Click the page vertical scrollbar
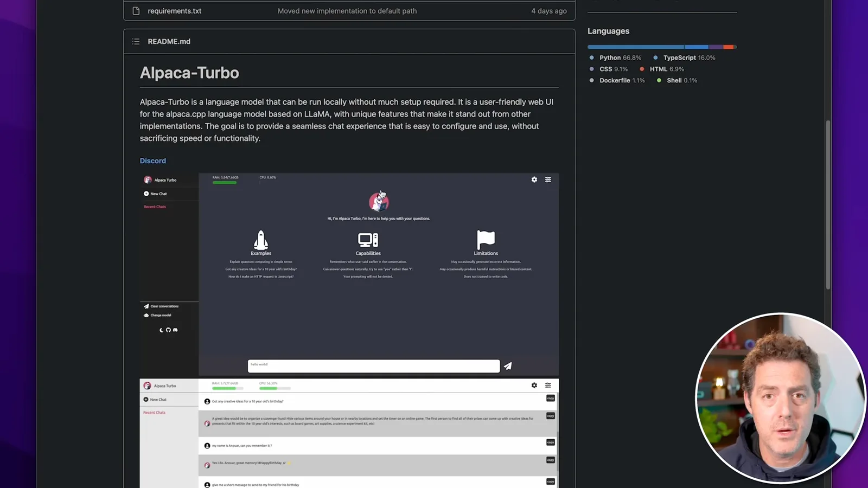This screenshot has width=868, height=488. 828,205
